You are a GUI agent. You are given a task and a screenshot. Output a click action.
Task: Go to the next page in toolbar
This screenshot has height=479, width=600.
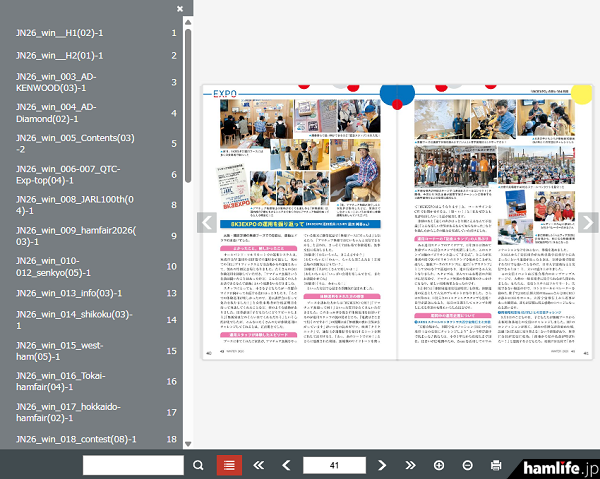point(382,465)
